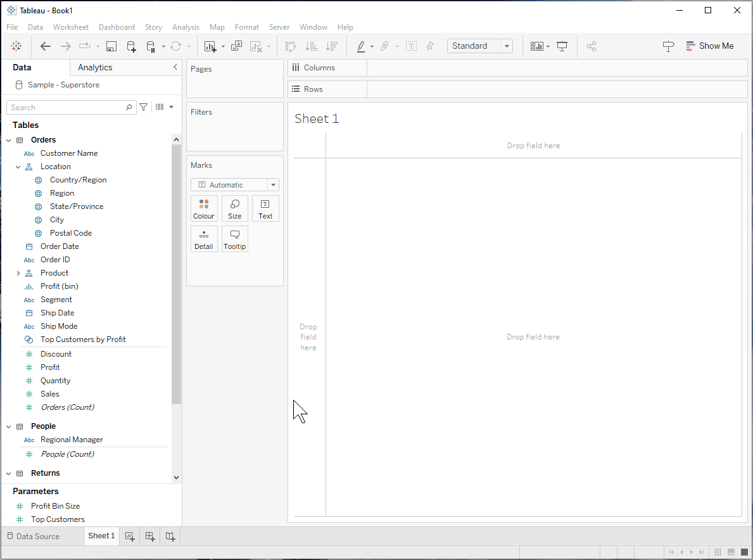Toggle Show/Hide Cards toolbar button

coord(537,46)
